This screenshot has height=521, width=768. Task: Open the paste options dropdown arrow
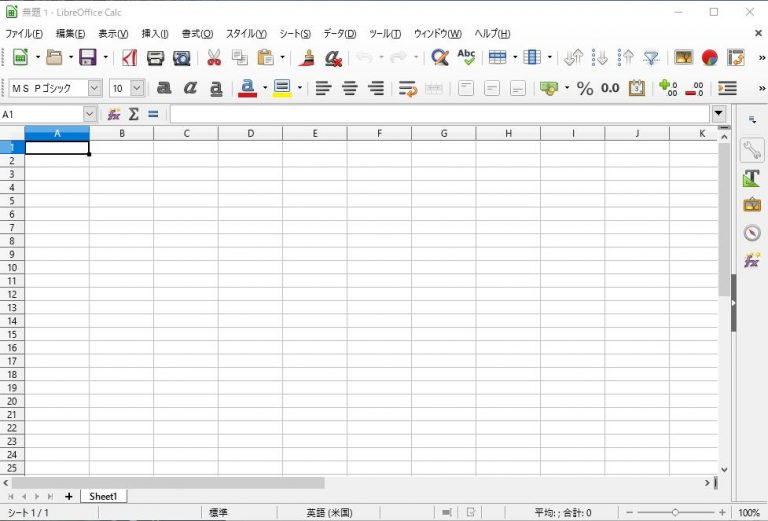point(282,58)
